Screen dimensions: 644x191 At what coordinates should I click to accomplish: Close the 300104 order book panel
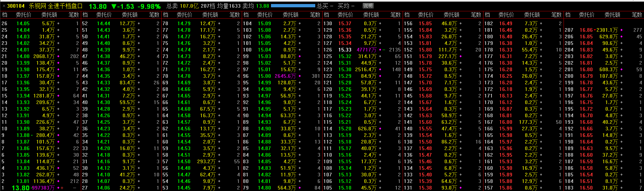(4, 6)
